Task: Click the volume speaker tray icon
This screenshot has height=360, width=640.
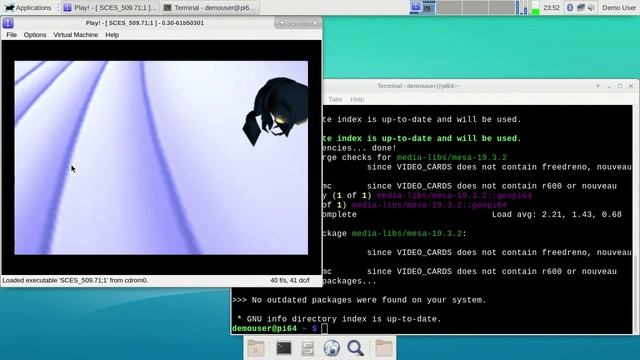Action: tap(591, 7)
